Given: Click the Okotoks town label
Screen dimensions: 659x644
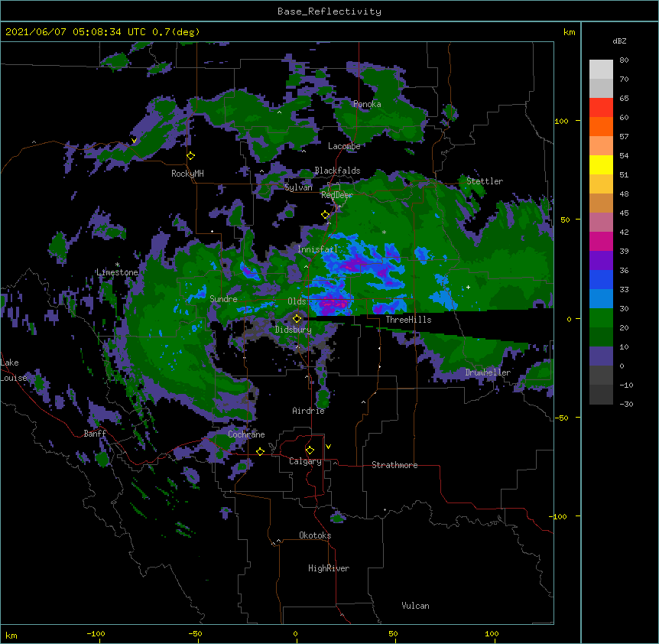Looking at the screenshot, I should (315, 535).
